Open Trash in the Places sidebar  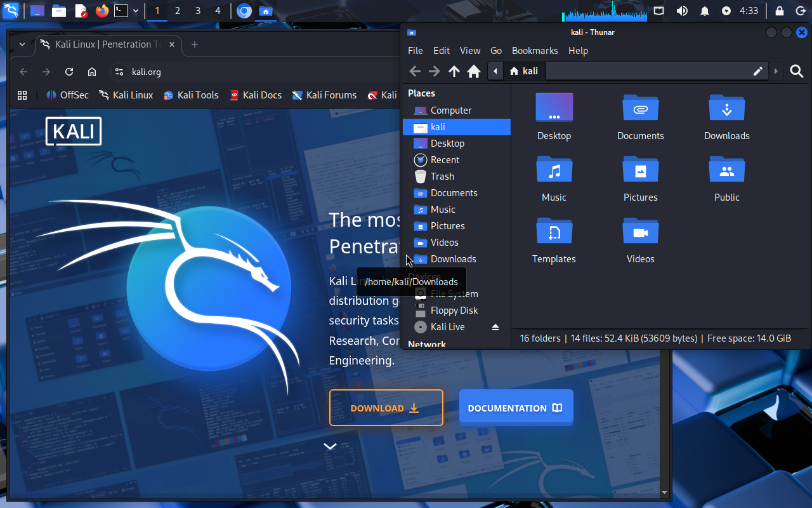tap(442, 177)
